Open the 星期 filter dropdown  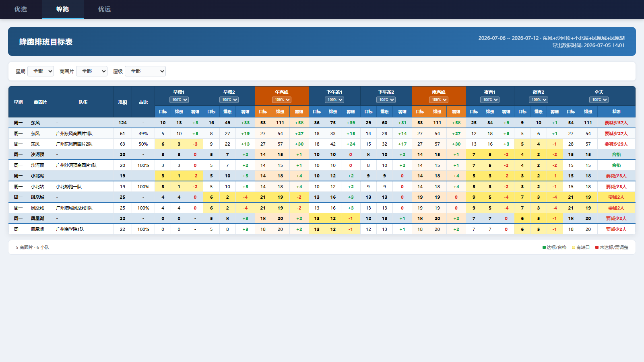[x=41, y=71]
